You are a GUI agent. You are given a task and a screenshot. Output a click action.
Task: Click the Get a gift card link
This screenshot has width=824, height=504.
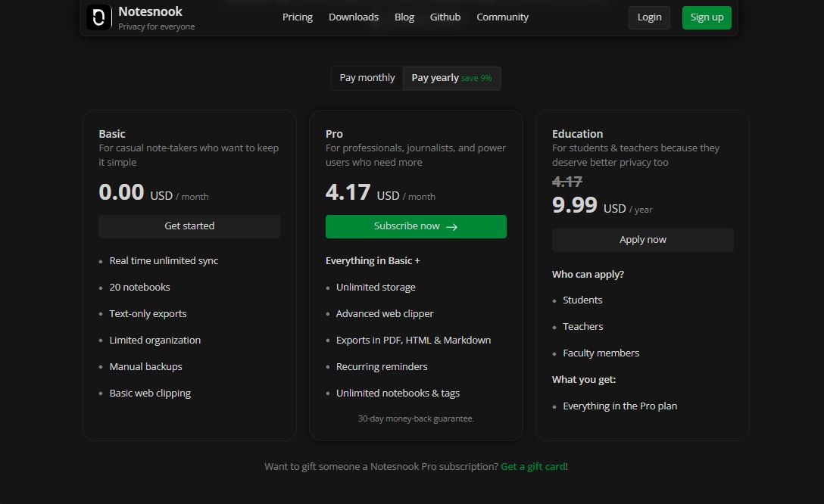click(533, 466)
